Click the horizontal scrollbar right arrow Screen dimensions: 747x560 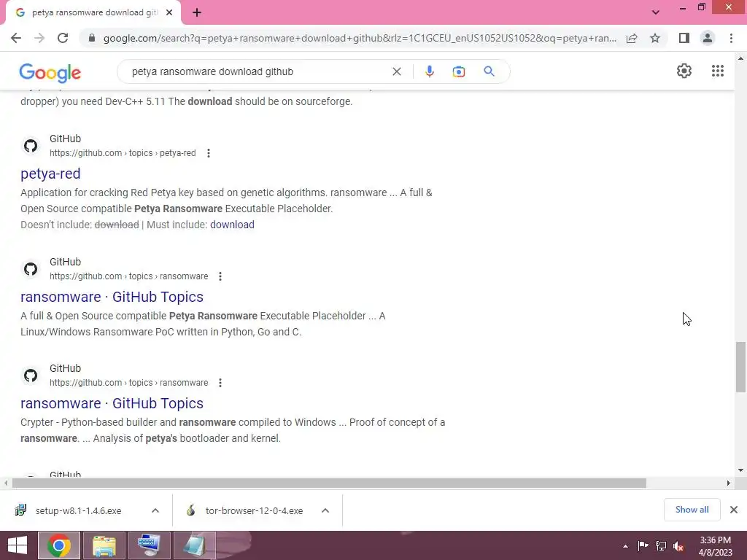point(728,483)
